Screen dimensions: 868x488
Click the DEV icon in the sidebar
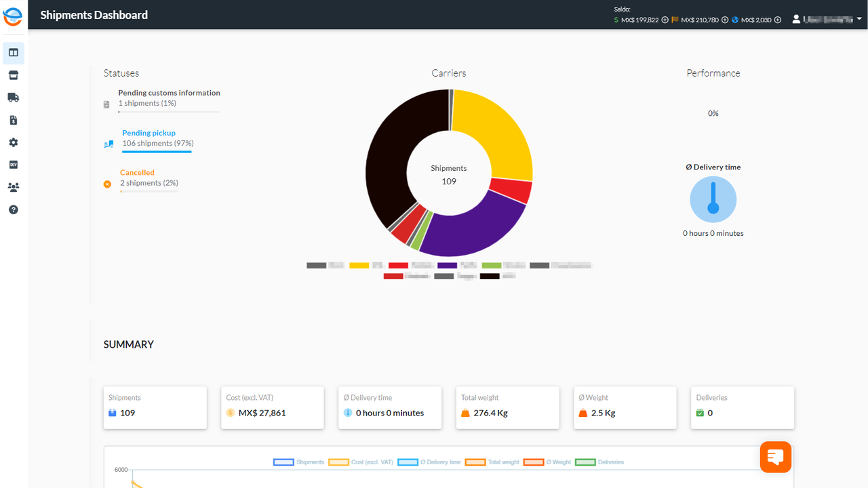13,164
